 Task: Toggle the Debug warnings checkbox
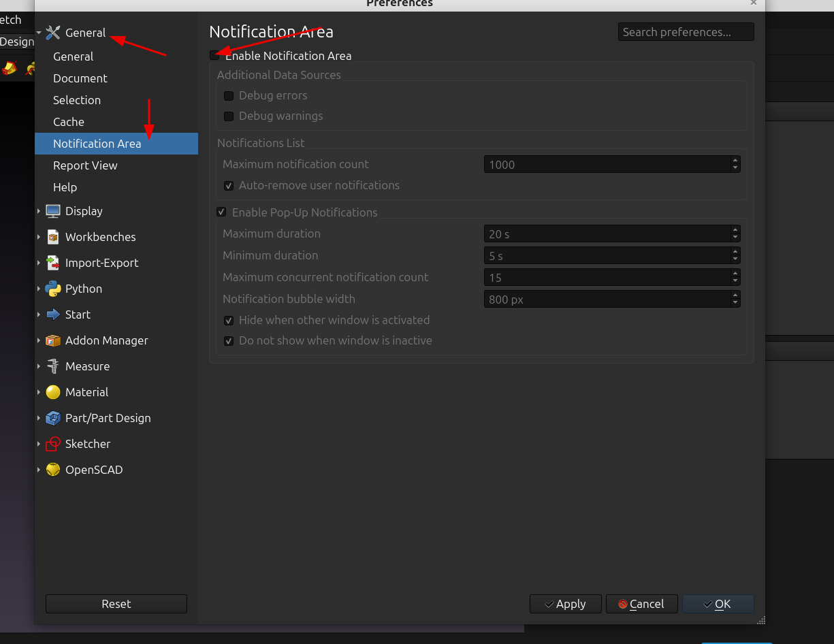(229, 116)
